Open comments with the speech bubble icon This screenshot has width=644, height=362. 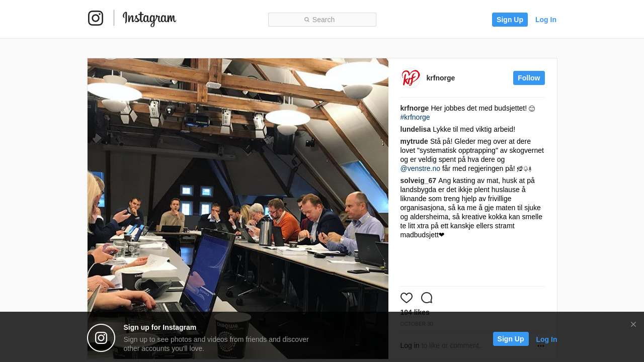(427, 298)
